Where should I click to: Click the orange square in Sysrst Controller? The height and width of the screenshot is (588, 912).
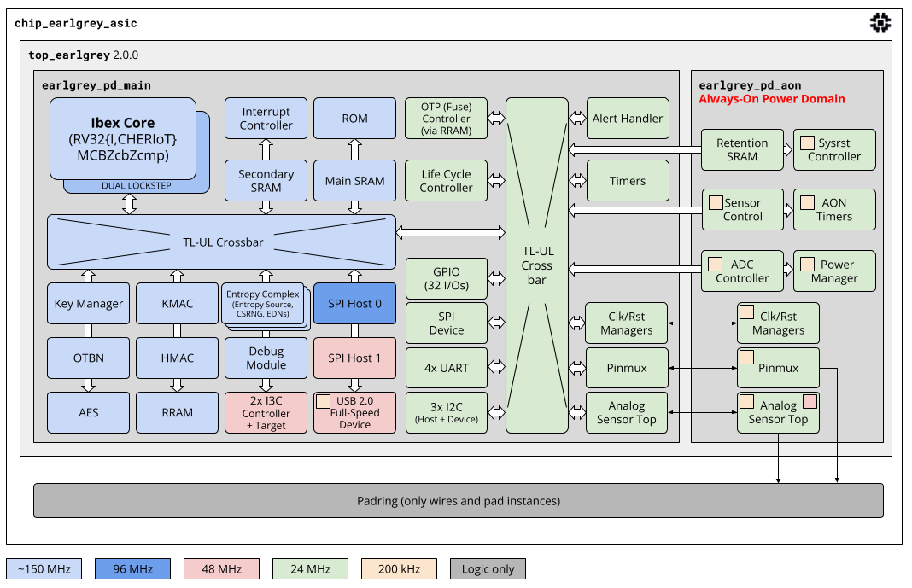(807, 143)
